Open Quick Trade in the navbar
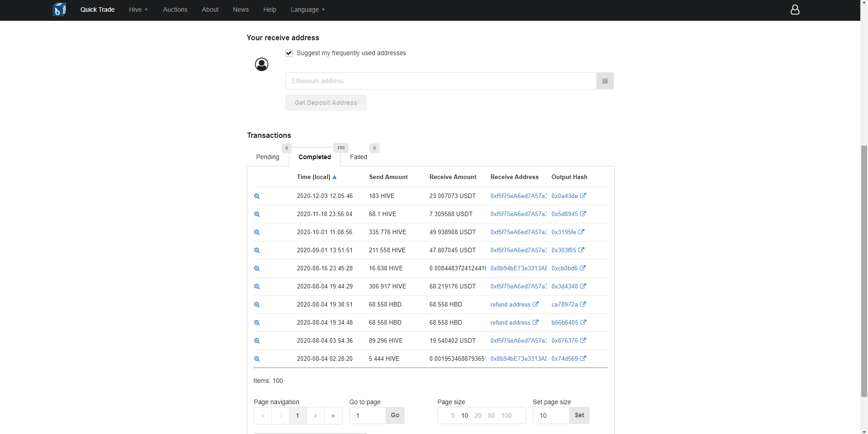Screen dimensions: 868x434 [x=98, y=9]
